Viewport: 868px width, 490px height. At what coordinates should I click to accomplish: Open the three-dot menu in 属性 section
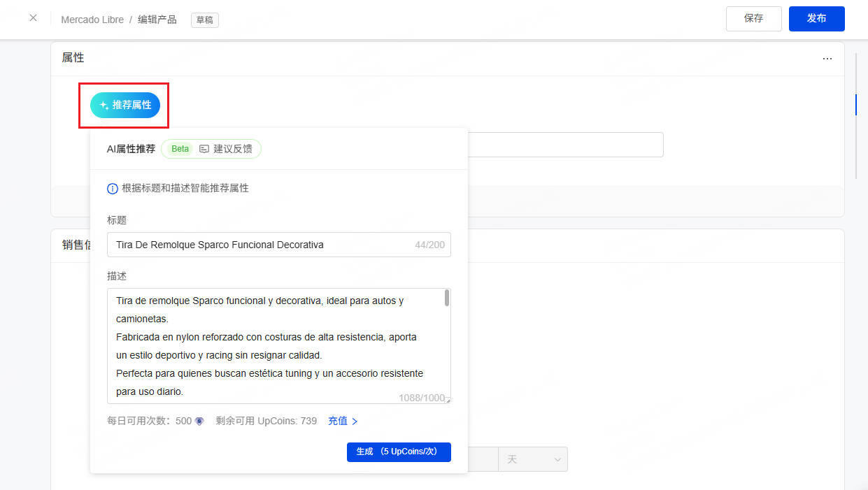coord(827,59)
